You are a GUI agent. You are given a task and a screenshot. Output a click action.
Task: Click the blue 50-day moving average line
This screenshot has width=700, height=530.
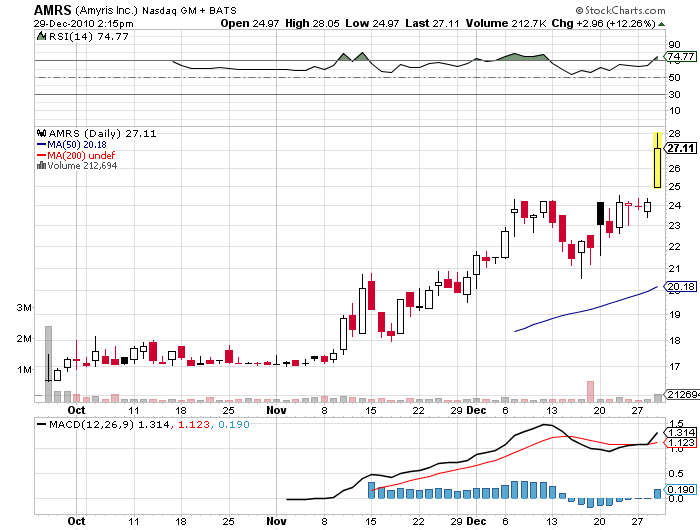(586, 310)
